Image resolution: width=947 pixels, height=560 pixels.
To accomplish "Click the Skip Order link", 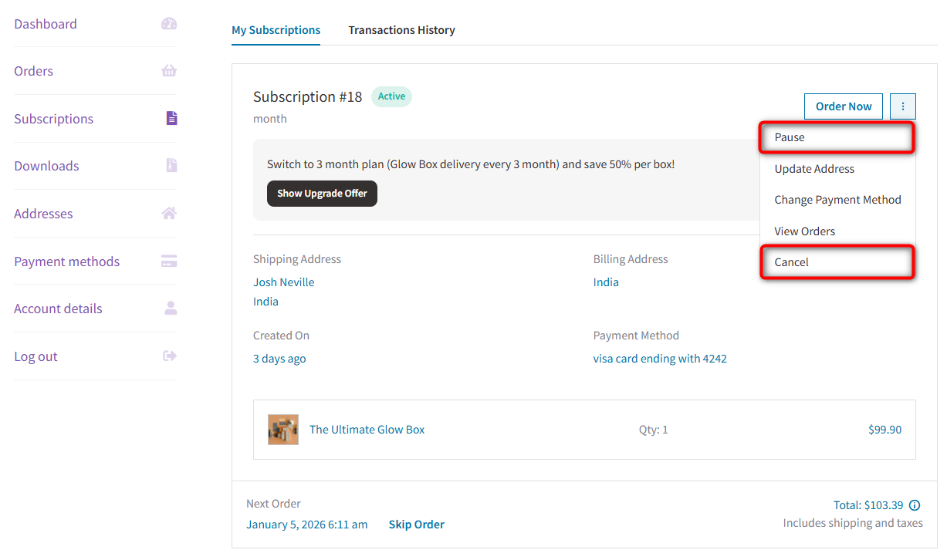I will 416,524.
